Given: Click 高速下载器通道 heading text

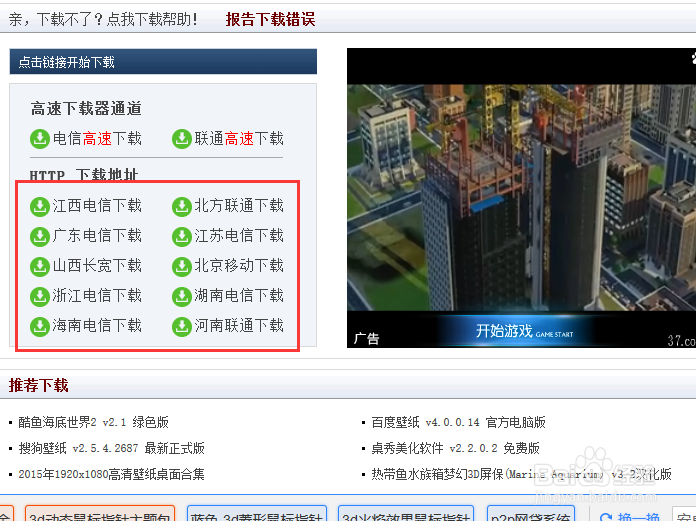Looking at the screenshot, I should [x=86, y=108].
